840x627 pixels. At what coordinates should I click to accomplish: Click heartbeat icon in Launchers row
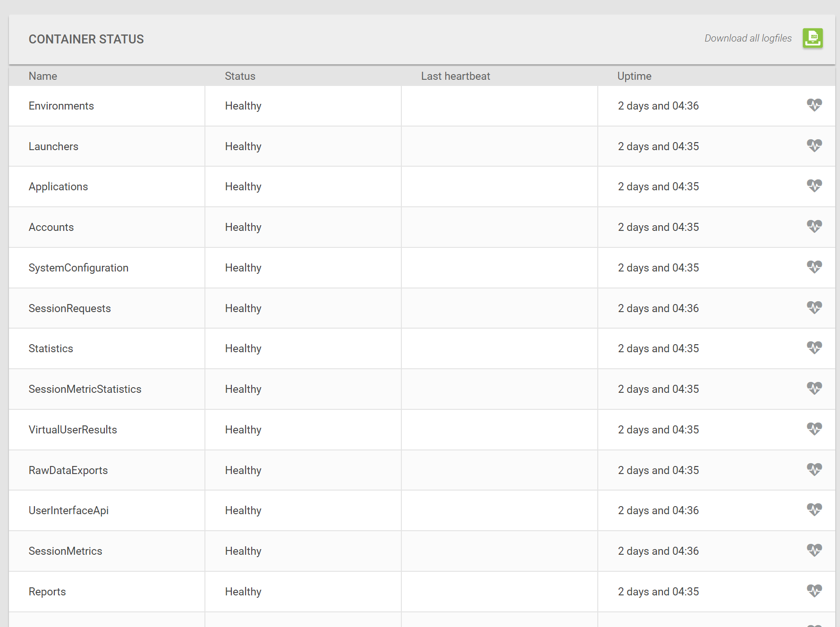[814, 145]
